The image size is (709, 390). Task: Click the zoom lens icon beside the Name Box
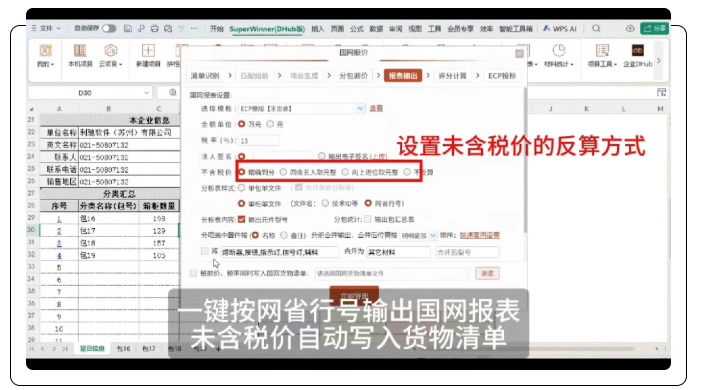click(x=173, y=93)
